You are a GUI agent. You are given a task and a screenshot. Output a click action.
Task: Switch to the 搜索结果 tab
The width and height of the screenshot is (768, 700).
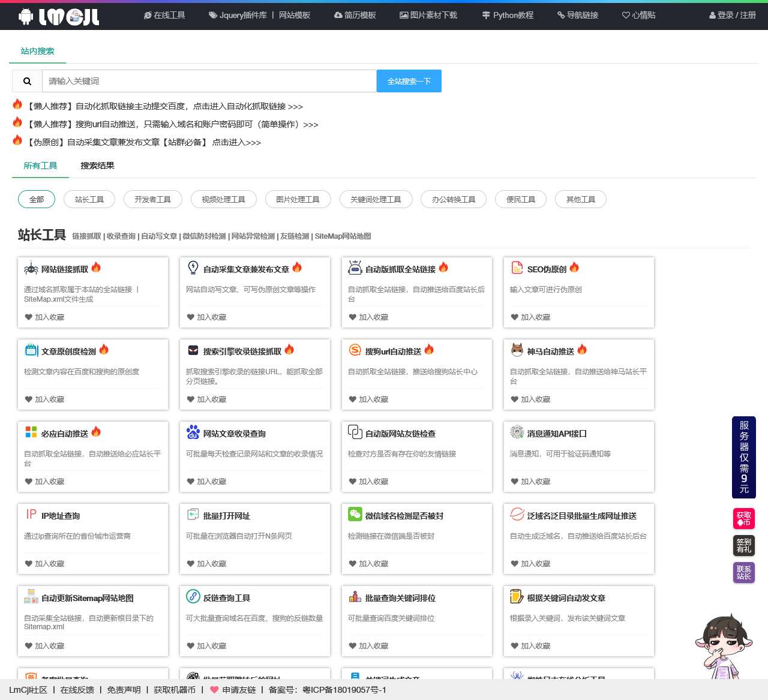(x=97, y=166)
